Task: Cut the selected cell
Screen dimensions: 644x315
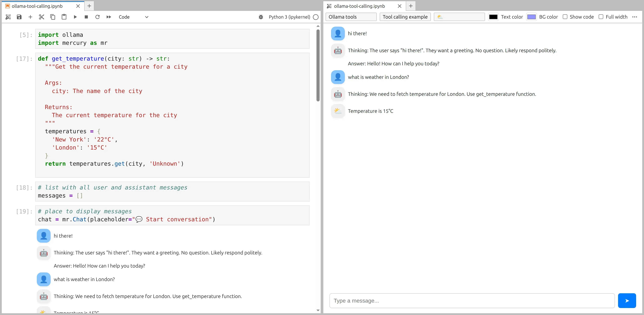Action: click(42, 17)
